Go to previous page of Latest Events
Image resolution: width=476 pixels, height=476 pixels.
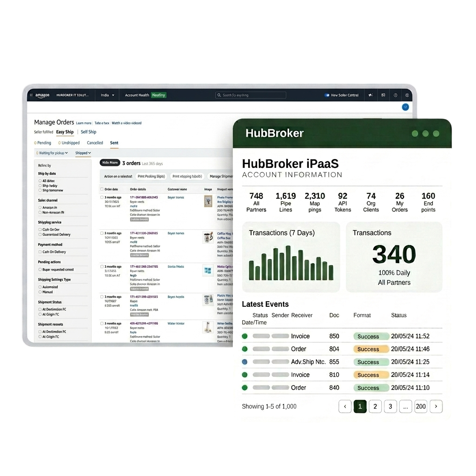point(345,406)
